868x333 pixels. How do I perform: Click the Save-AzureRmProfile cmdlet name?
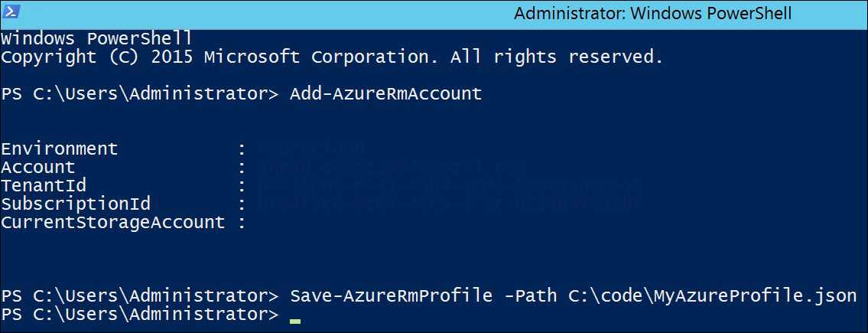click(392, 296)
